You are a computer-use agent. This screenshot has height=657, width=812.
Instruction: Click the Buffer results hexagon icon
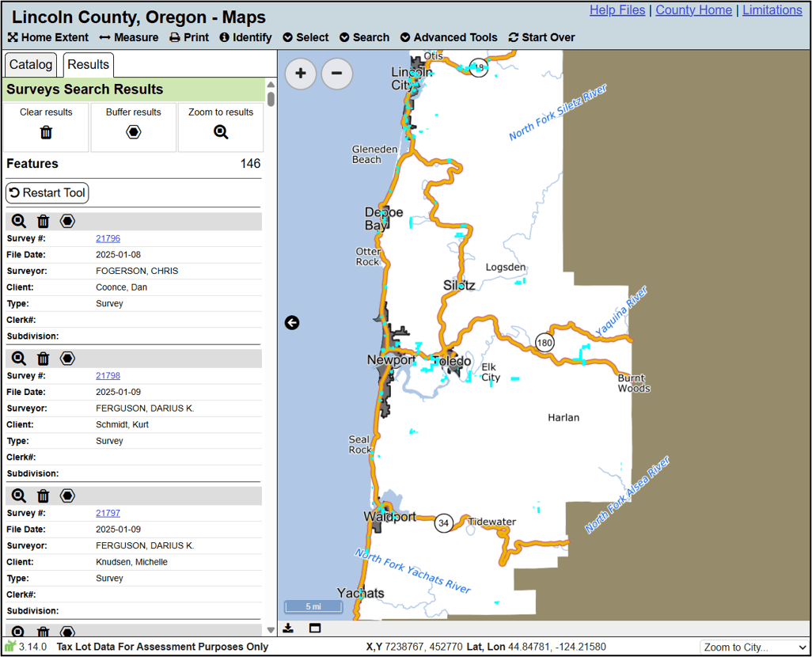click(x=134, y=133)
